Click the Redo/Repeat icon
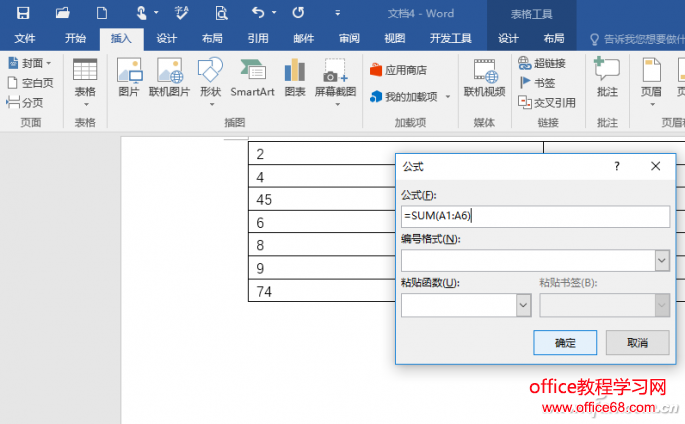 (298, 13)
